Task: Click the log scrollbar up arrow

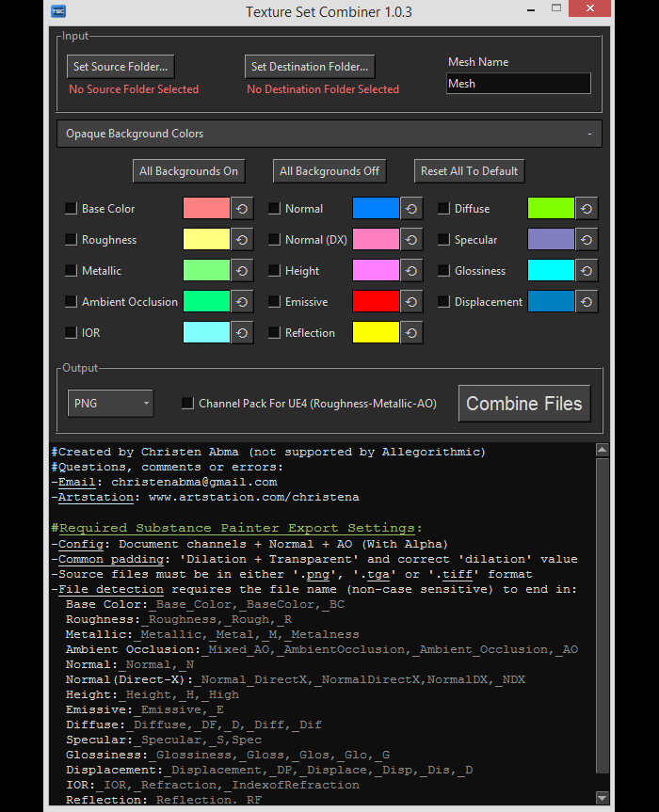Action: click(602, 450)
